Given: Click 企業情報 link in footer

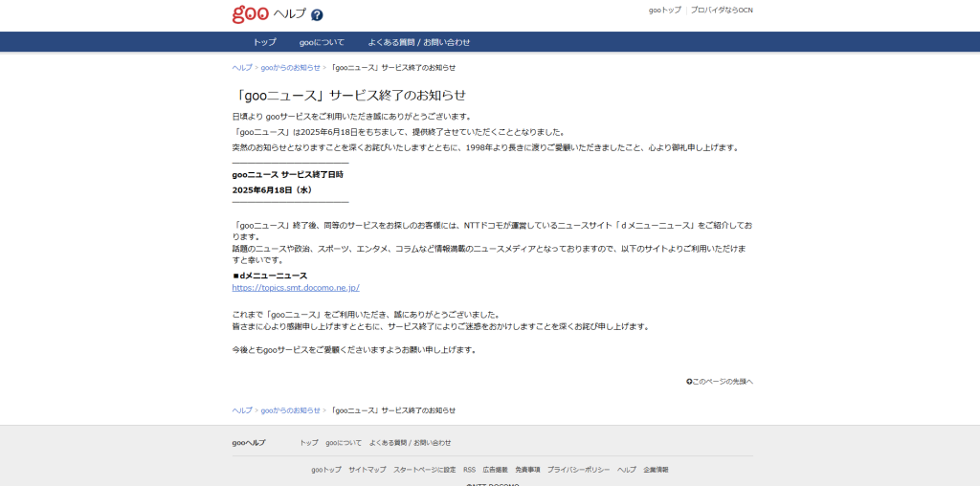Looking at the screenshot, I should click(x=656, y=470).
